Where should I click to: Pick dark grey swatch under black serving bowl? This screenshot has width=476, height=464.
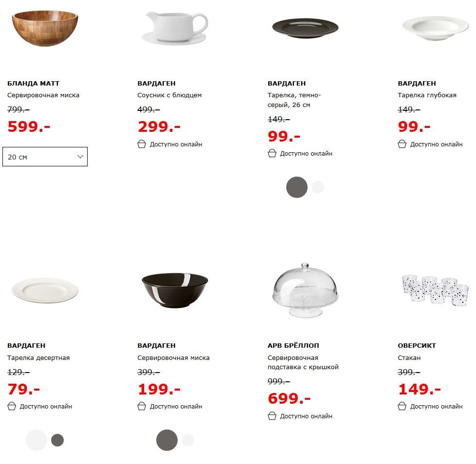pyautogui.click(x=167, y=440)
